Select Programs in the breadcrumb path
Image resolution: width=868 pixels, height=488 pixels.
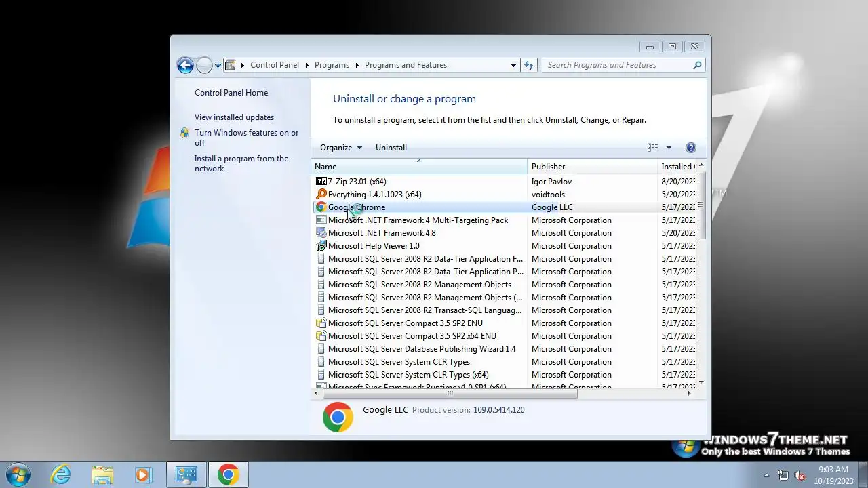tap(332, 65)
